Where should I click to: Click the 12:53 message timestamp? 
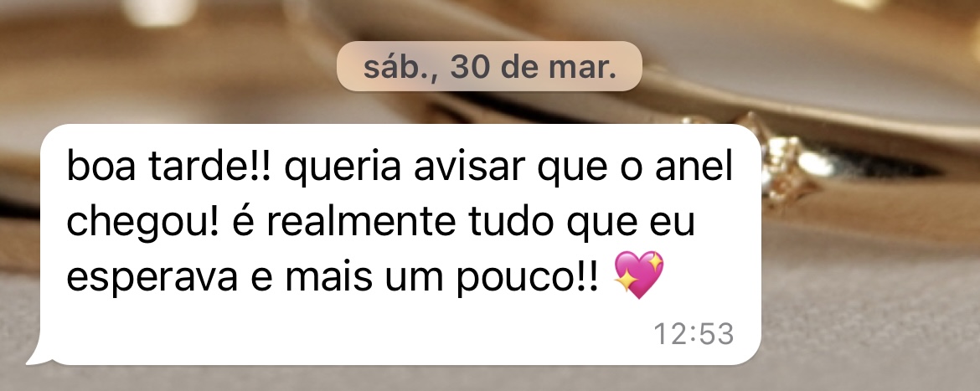[x=694, y=334]
